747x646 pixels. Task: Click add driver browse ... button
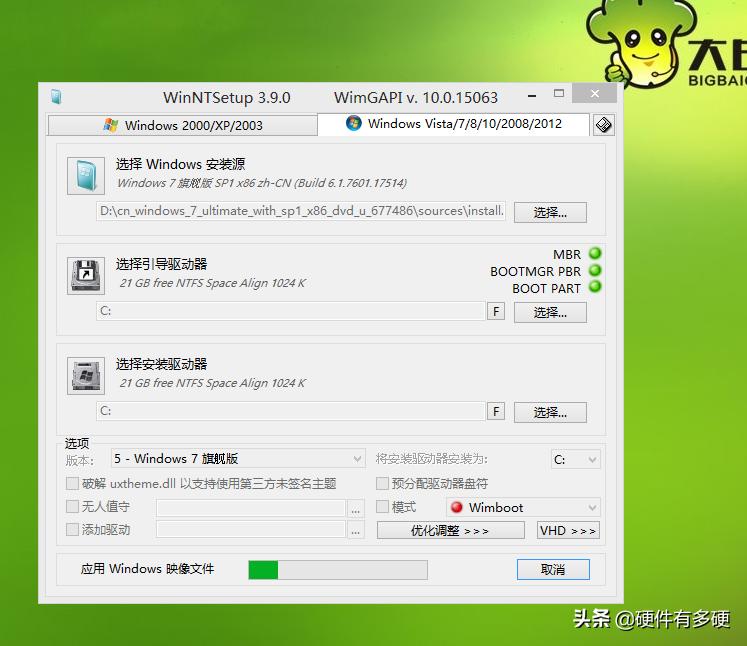click(355, 530)
